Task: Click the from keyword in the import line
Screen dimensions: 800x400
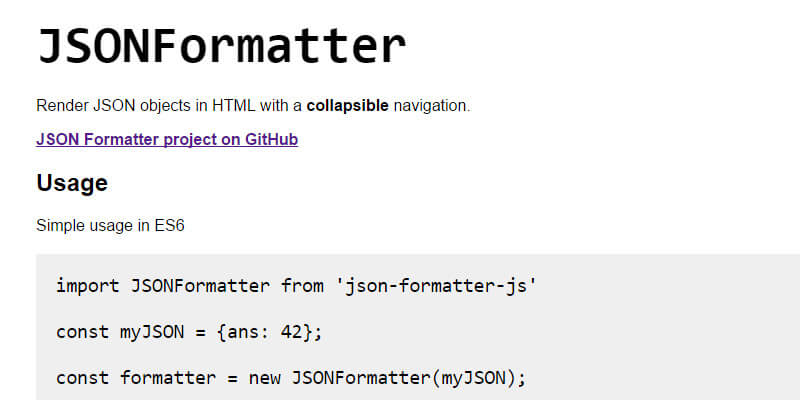Action: (x=301, y=286)
